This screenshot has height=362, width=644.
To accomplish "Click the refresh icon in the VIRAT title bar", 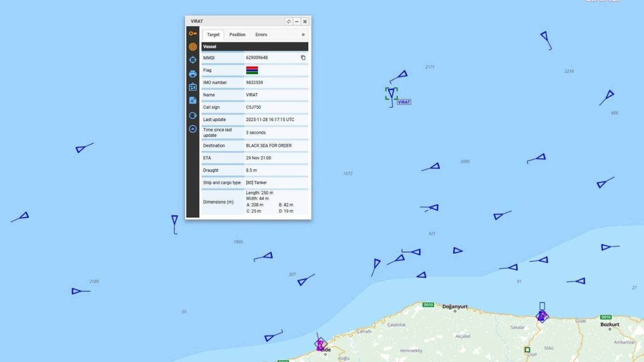I will pyautogui.click(x=289, y=22).
